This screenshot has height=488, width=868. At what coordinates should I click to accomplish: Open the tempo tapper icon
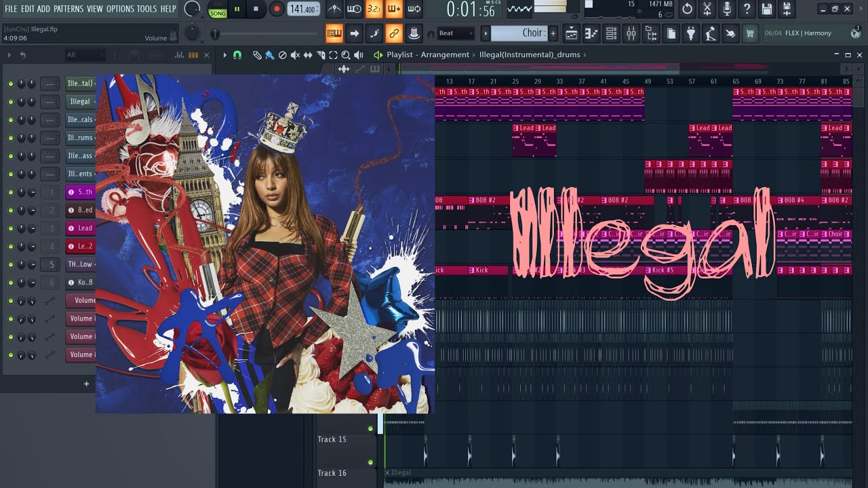click(x=710, y=33)
